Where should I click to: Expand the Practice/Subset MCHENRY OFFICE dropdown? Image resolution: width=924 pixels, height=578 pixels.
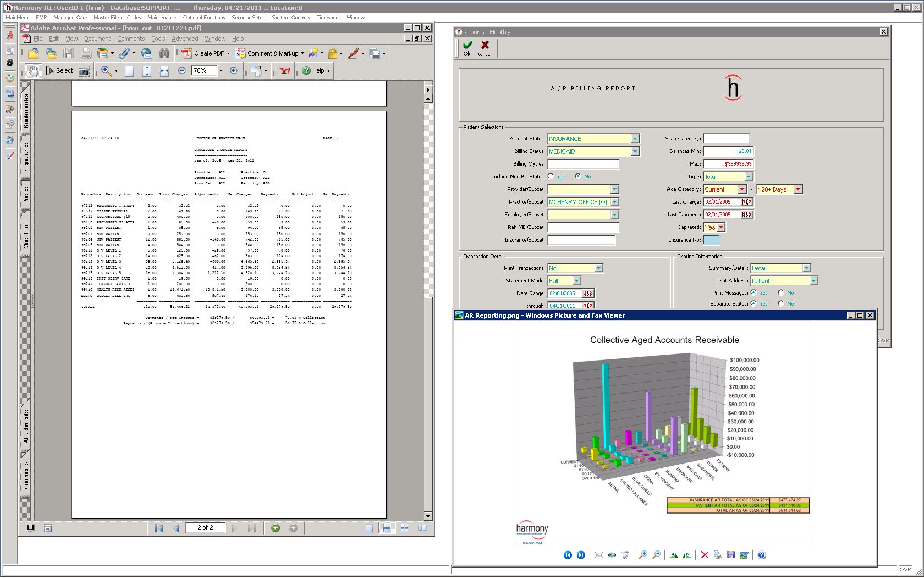tap(615, 202)
